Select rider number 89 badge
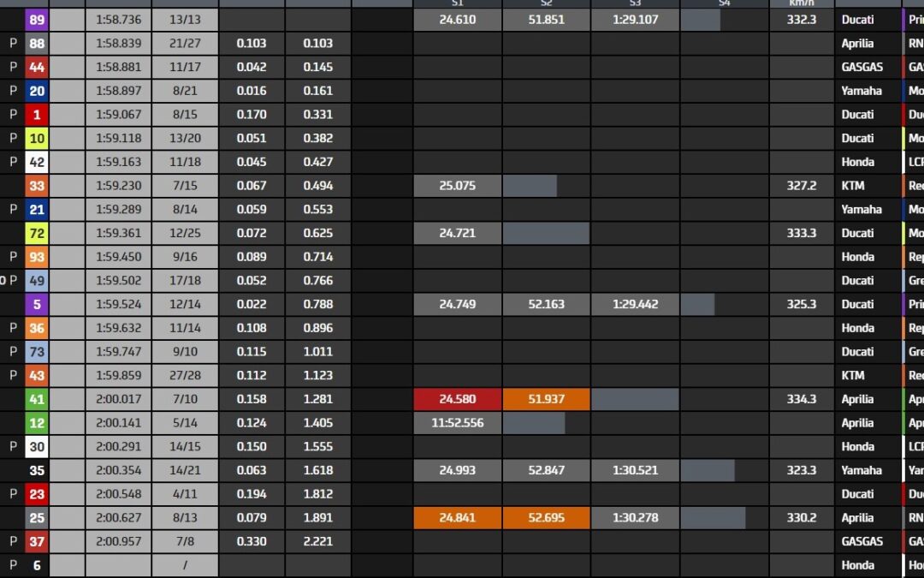Image resolution: width=924 pixels, height=578 pixels. coord(37,19)
